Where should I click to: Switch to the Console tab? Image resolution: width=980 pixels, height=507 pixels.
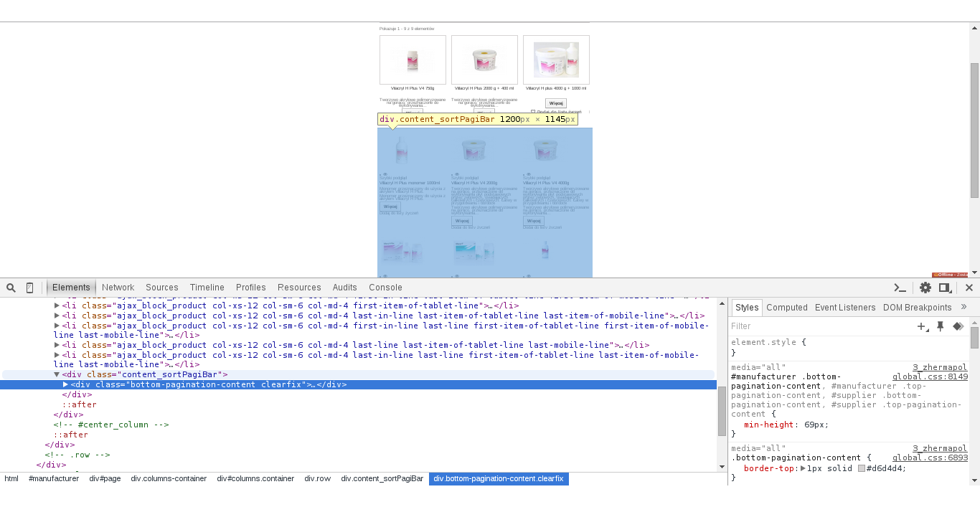pyautogui.click(x=386, y=288)
